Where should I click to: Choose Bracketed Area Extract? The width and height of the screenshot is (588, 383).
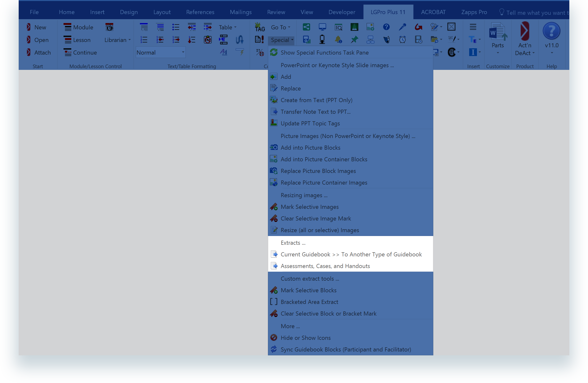(350, 302)
